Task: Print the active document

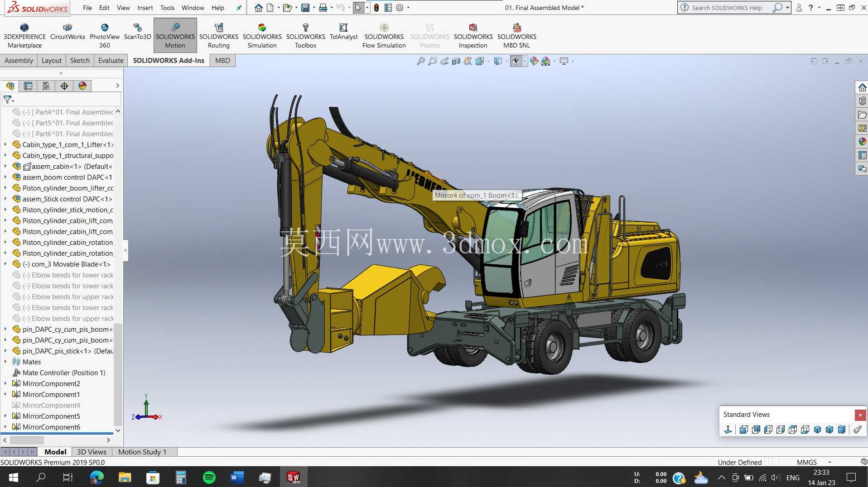Action: 323,8
